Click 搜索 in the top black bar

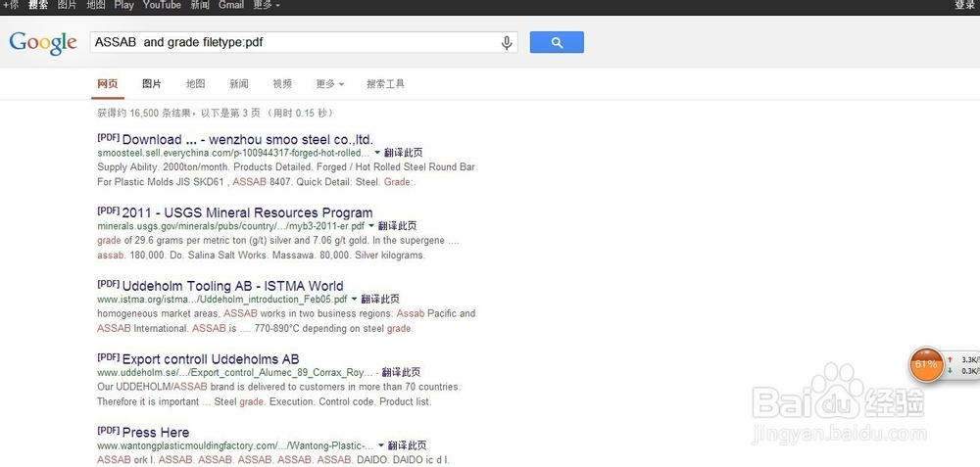pos(38,5)
